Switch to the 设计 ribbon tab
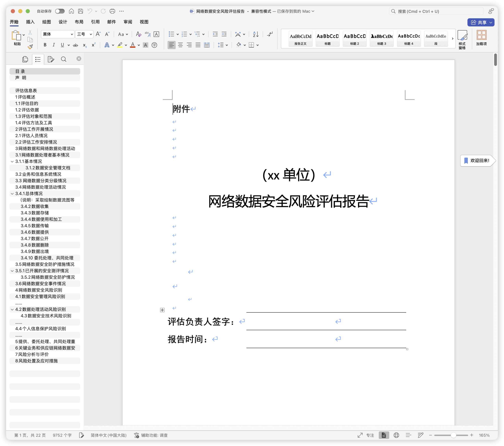Image resolution: width=504 pixels, height=446 pixels. pyautogui.click(x=63, y=22)
